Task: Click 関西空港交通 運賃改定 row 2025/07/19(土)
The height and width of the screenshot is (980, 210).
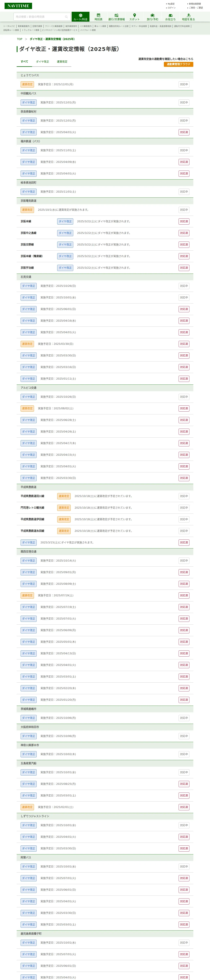Action: pyautogui.click(x=105, y=595)
